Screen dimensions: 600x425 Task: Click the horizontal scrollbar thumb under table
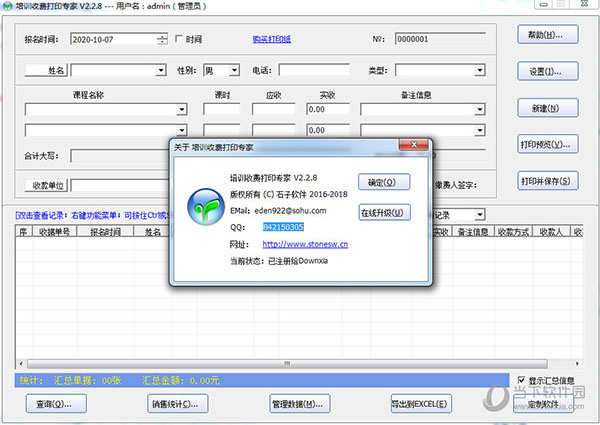287,363
